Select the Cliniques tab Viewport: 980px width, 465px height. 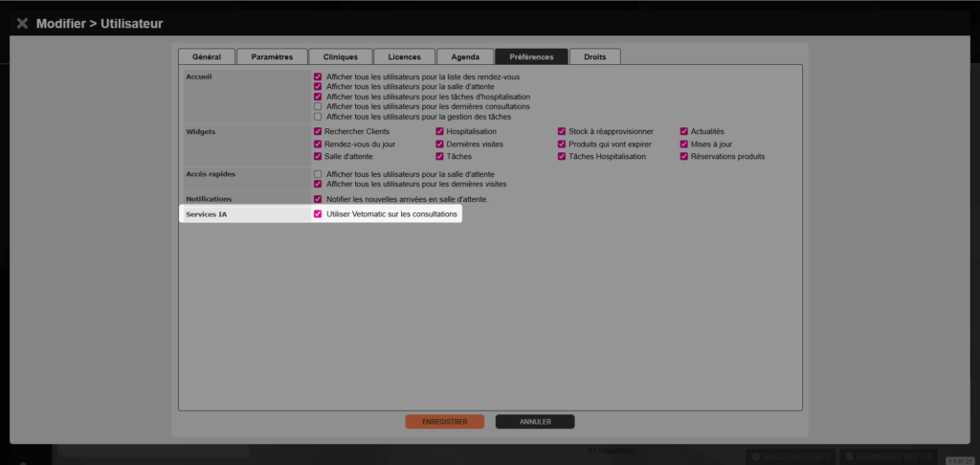[341, 56]
